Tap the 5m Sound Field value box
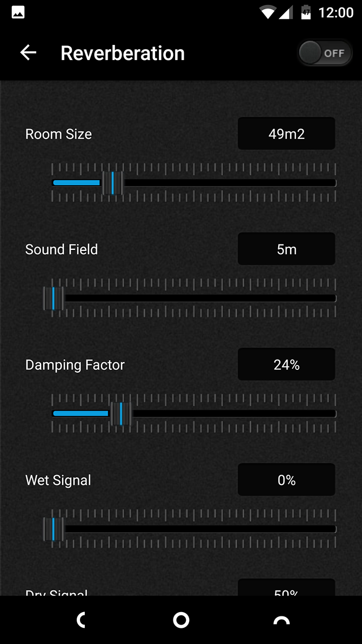362x644 pixels. point(286,249)
